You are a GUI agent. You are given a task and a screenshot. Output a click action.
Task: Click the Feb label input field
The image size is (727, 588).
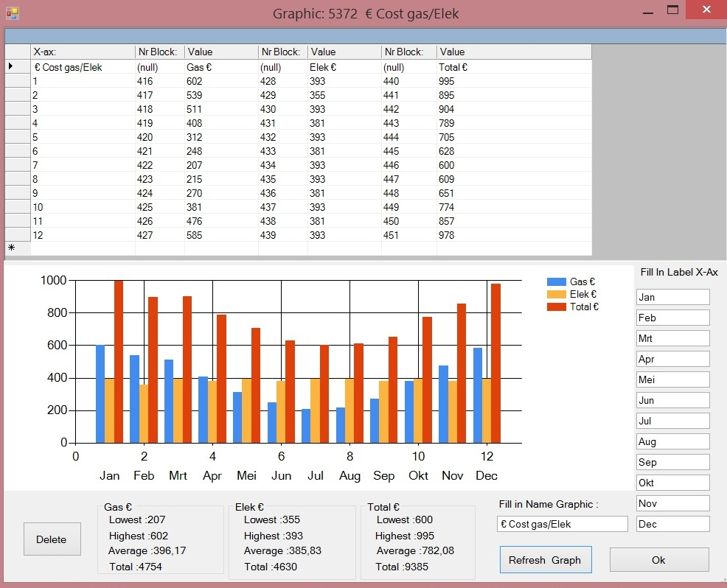[x=672, y=318]
